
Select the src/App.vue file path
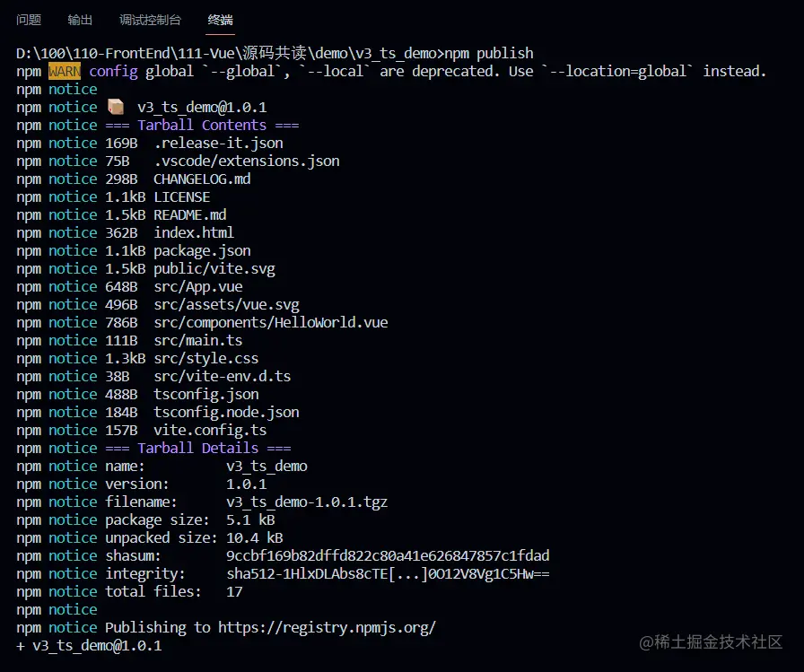coord(198,286)
